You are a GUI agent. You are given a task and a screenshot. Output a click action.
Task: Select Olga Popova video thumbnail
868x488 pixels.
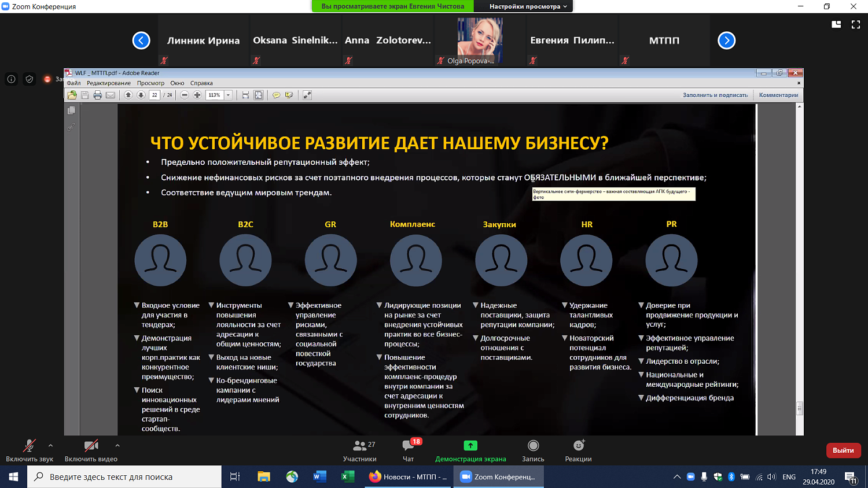[480, 40]
